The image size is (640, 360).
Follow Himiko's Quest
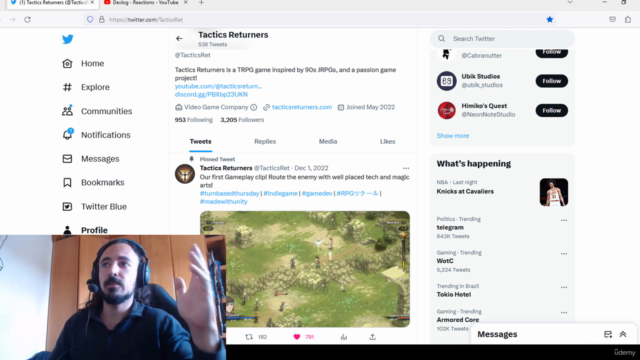[x=551, y=110]
